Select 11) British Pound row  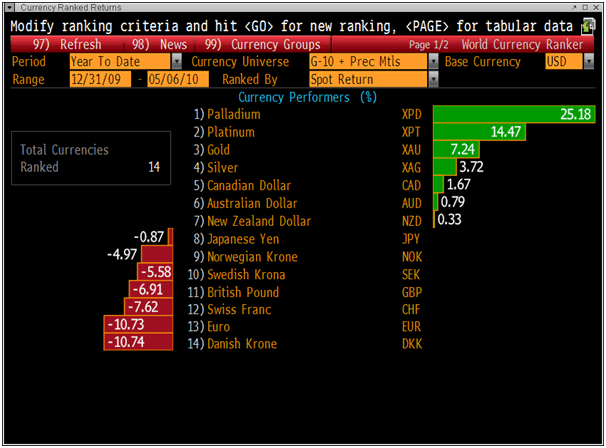pyautogui.click(x=233, y=292)
